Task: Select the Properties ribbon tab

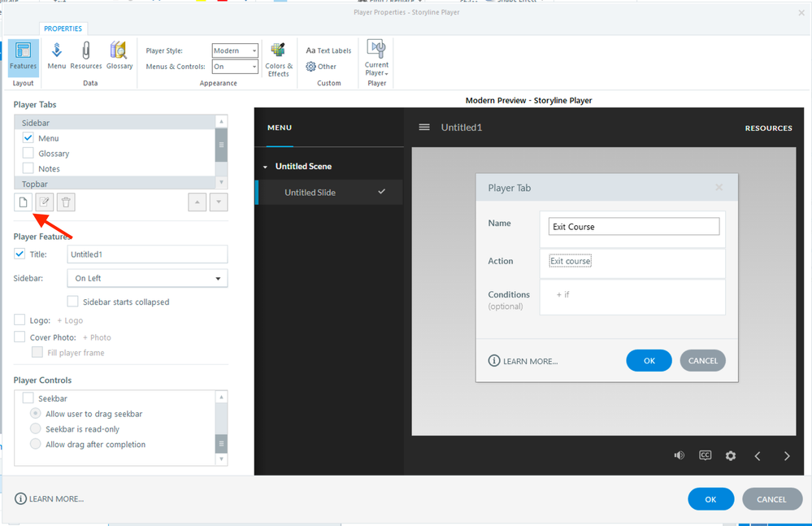Action: tap(63, 28)
